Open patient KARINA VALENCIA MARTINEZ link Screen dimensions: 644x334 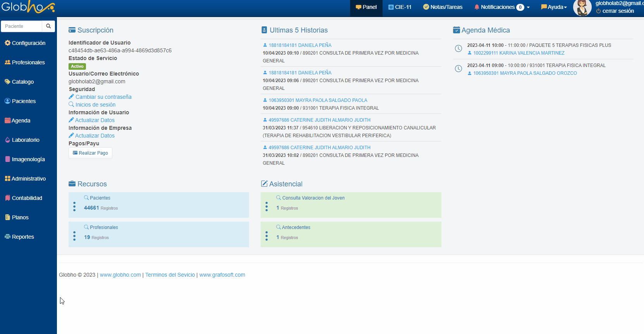click(x=519, y=53)
